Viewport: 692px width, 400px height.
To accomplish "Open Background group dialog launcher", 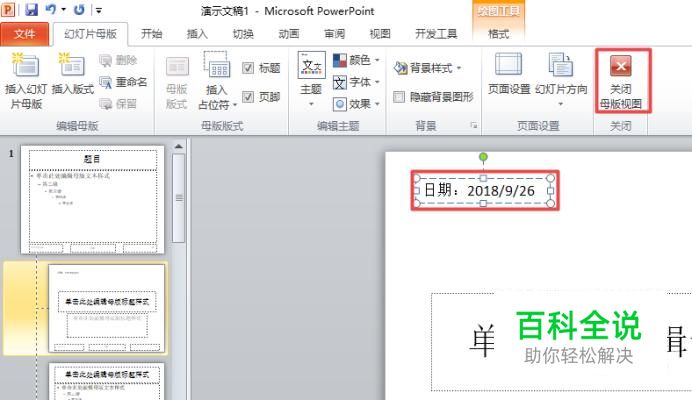I will pos(474,126).
